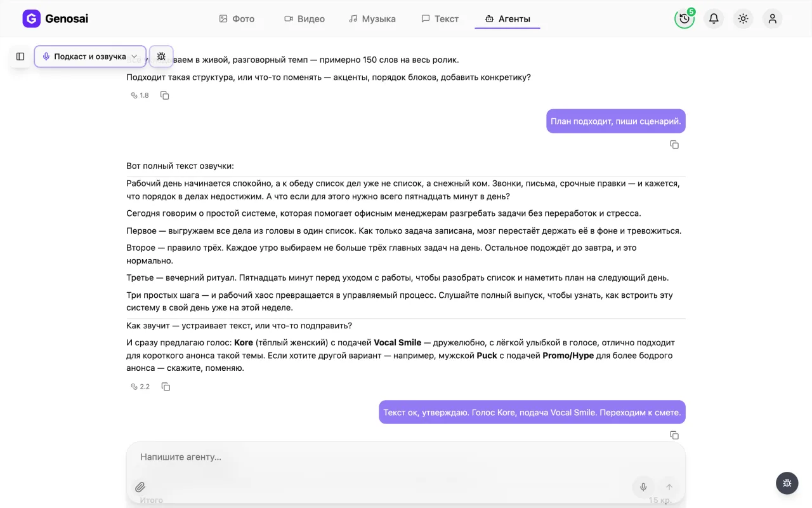This screenshot has width=812, height=508.
Task: Copy the План подходит user message
Action: coord(674,145)
